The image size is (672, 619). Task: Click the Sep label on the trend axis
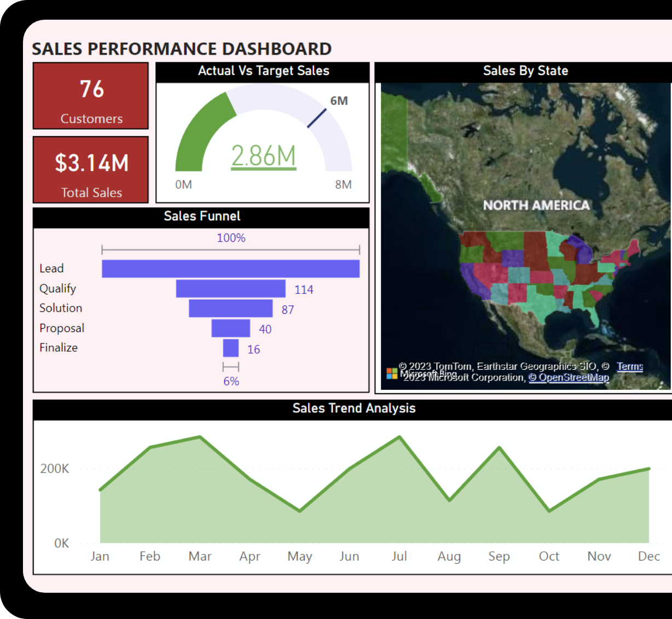499,557
